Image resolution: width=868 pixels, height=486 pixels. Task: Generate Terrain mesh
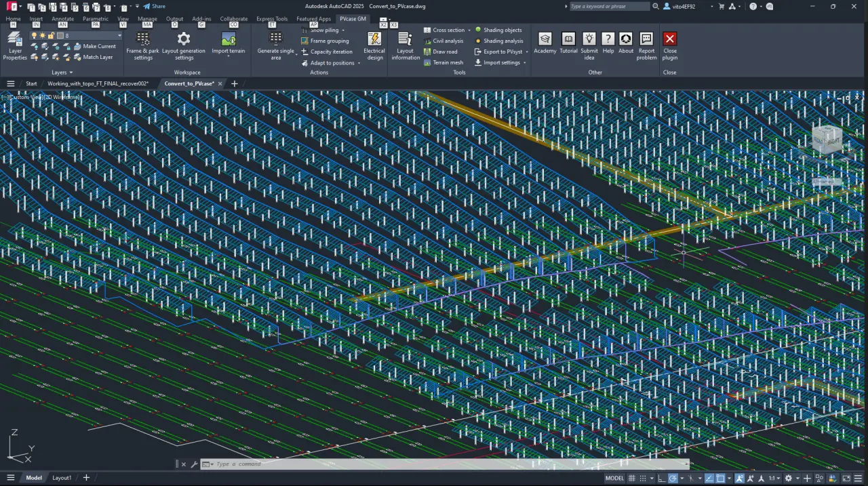(x=443, y=62)
